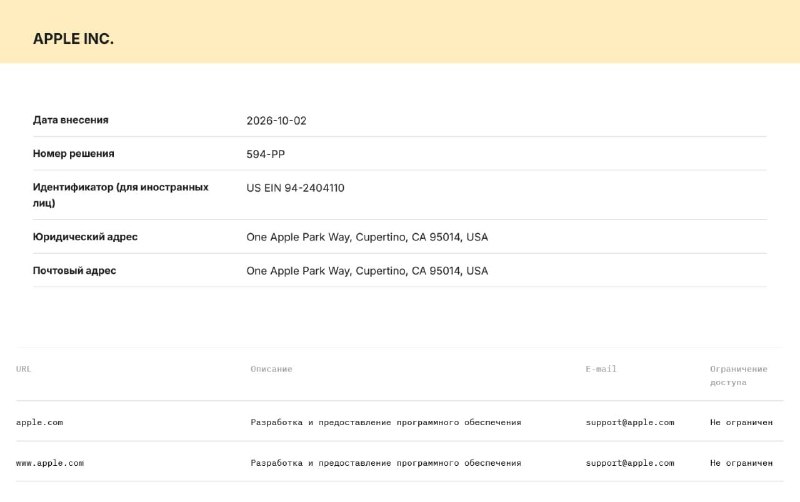Click decision number 594-PP
This screenshot has height=502, width=800.
pos(266,155)
